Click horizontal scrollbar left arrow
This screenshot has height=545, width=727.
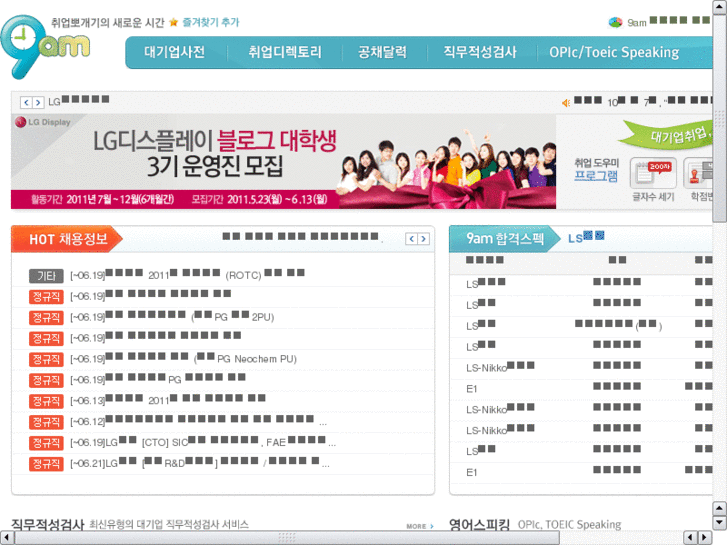pyautogui.click(x=6, y=538)
